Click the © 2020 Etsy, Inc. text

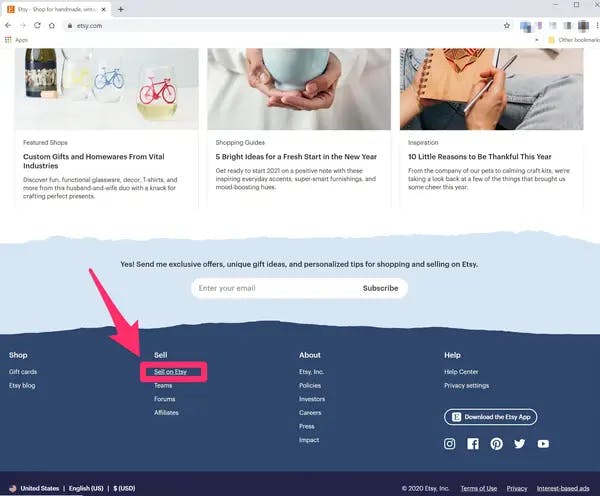pos(426,488)
